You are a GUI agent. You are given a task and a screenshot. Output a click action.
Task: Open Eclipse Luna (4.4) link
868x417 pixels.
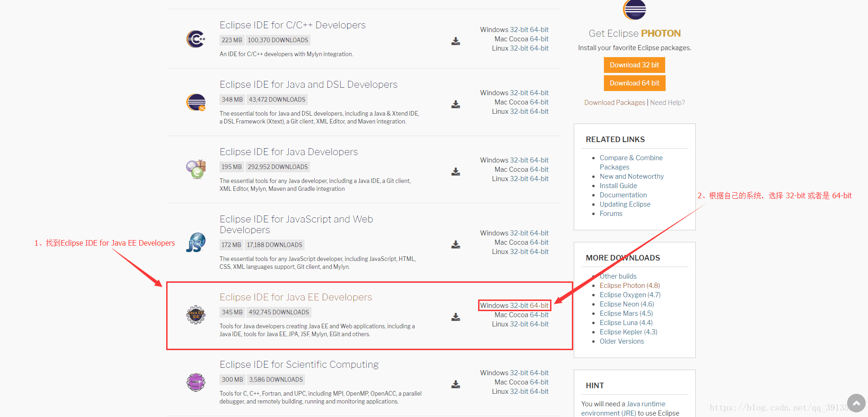626,323
